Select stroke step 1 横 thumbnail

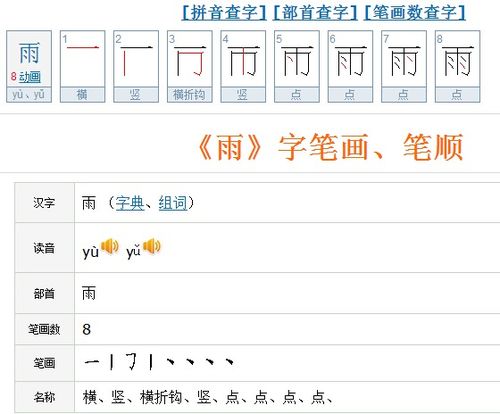click(83, 66)
